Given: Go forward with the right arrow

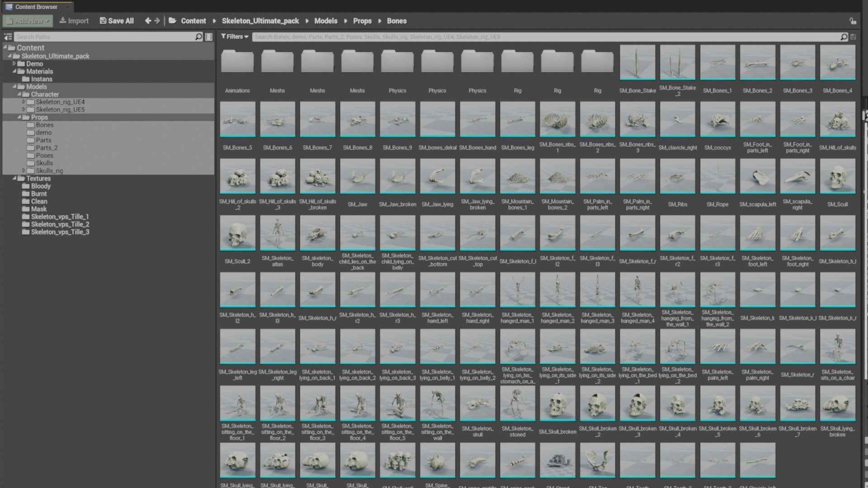Looking at the screenshot, I should coord(157,21).
